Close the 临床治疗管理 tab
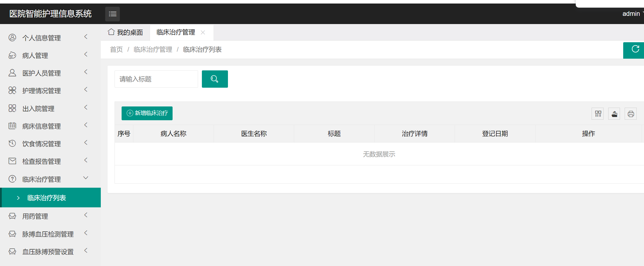This screenshot has height=266, width=644. [203, 33]
